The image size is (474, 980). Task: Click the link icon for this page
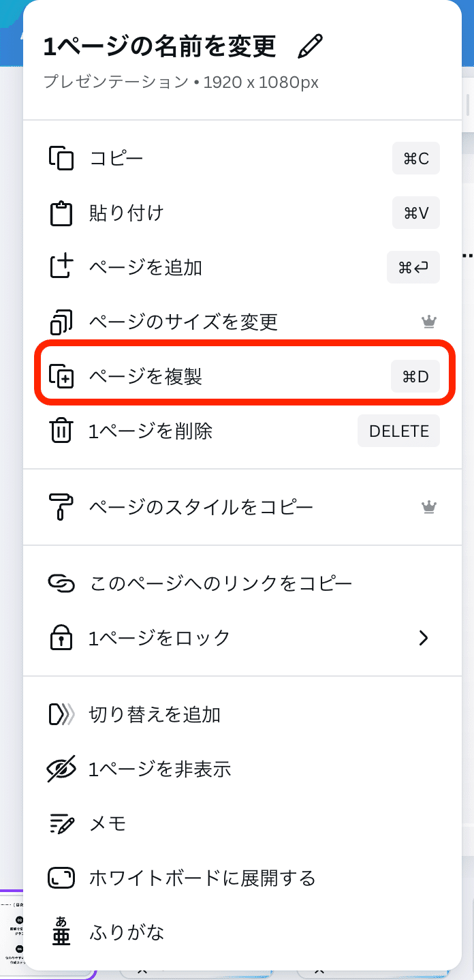coord(61,583)
